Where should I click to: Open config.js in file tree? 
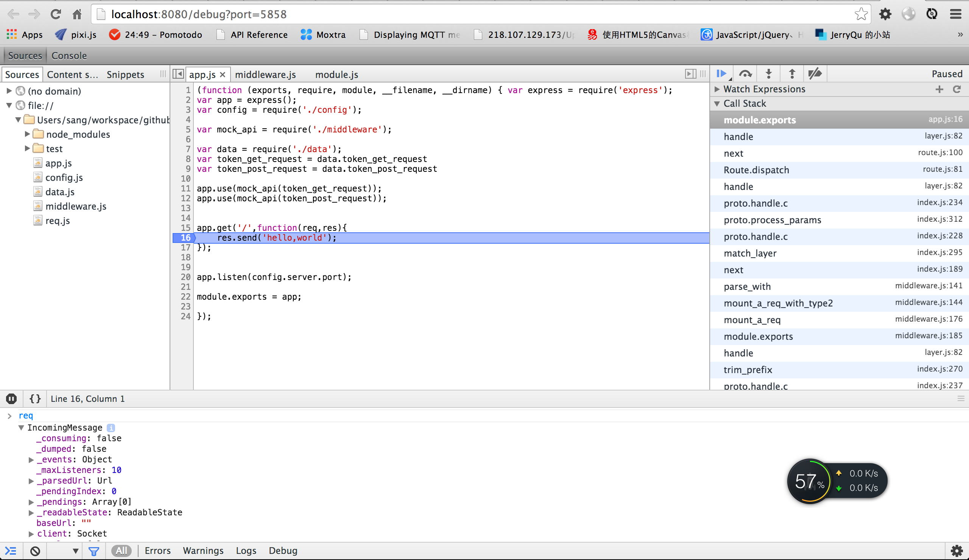[64, 177]
